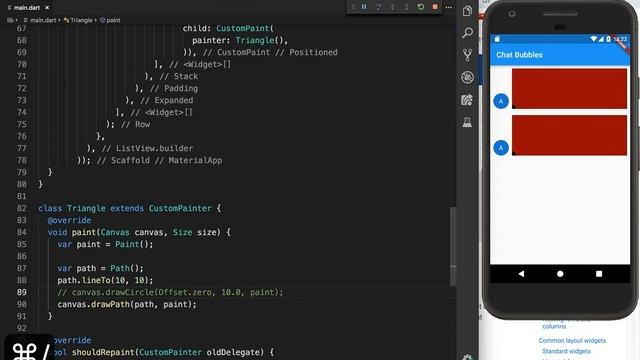The width and height of the screenshot is (640, 360).
Task: Tap the first 'A' avatar in emulator
Action: (501, 101)
